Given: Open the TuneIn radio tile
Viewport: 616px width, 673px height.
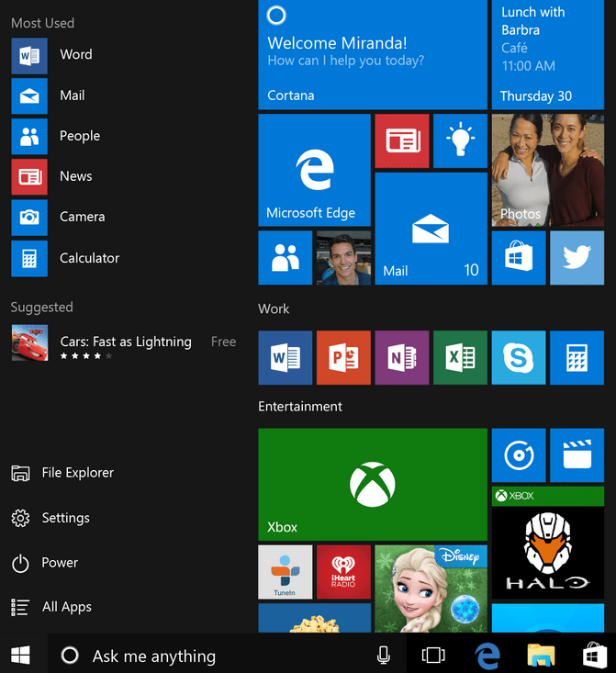Looking at the screenshot, I should coord(285,572).
